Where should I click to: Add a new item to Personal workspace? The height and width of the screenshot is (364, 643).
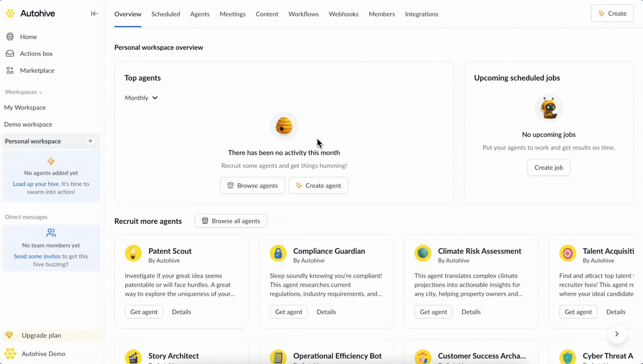90,141
